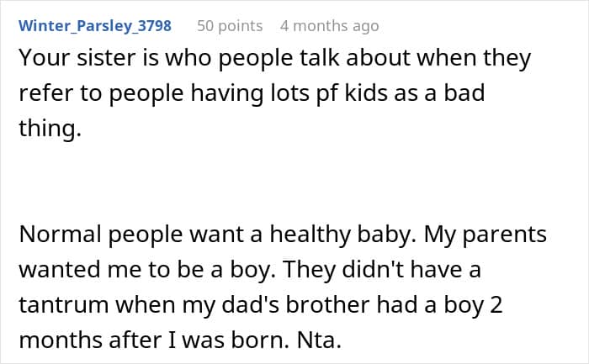Image resolution: width=589 pixels, height=364 pixels.
Task: Click "Normal people" starting the second paragraph
Action: tap(93, 235)
